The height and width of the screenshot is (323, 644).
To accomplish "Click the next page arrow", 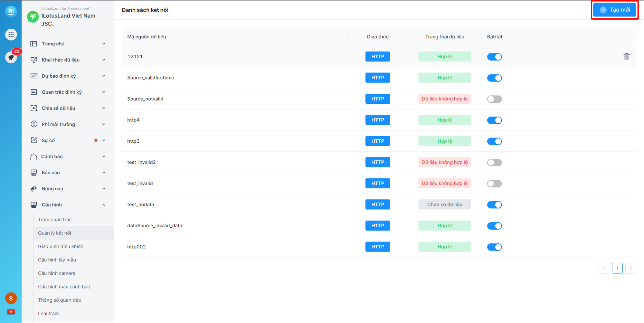I will coord(631,268).
